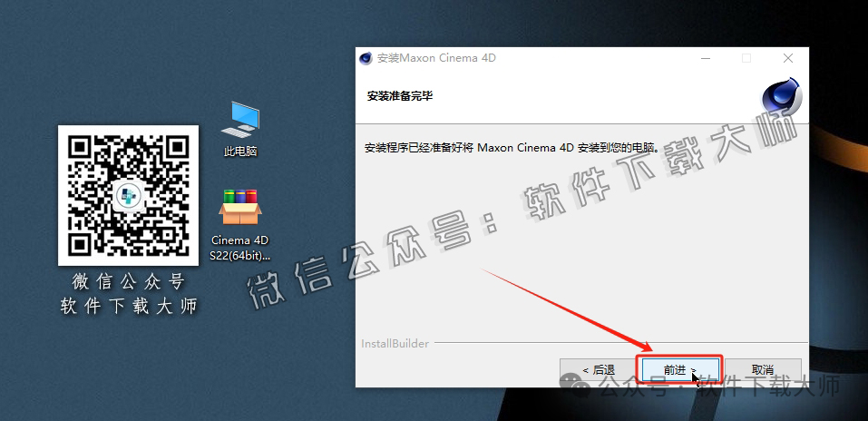Click the Cinema 4D logo in installer header

pos(782,96)
